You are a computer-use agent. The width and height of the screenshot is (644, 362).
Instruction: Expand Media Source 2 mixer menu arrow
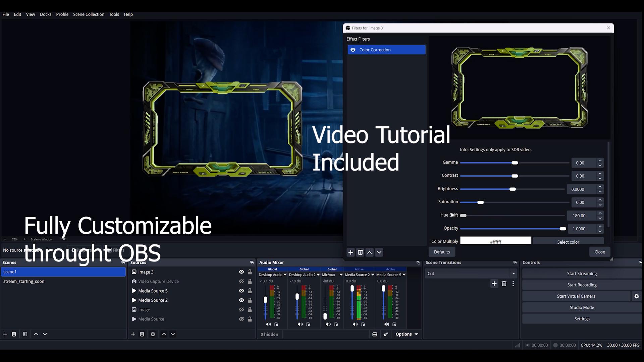click(373, 275)
